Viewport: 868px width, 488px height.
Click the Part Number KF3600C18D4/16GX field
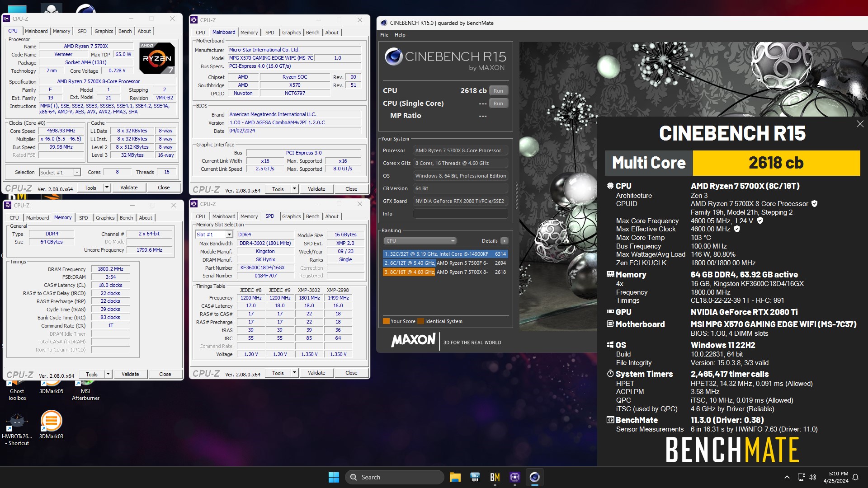click(265, 267)
